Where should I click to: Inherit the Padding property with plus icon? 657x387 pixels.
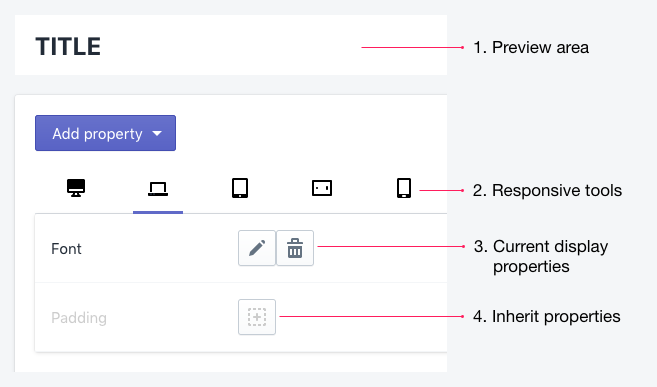257,317
